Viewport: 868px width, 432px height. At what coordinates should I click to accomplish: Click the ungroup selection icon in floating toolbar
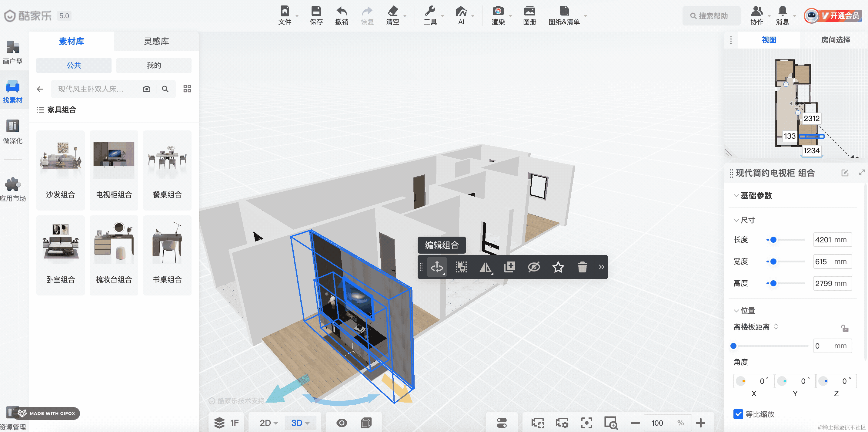[461, 267]
